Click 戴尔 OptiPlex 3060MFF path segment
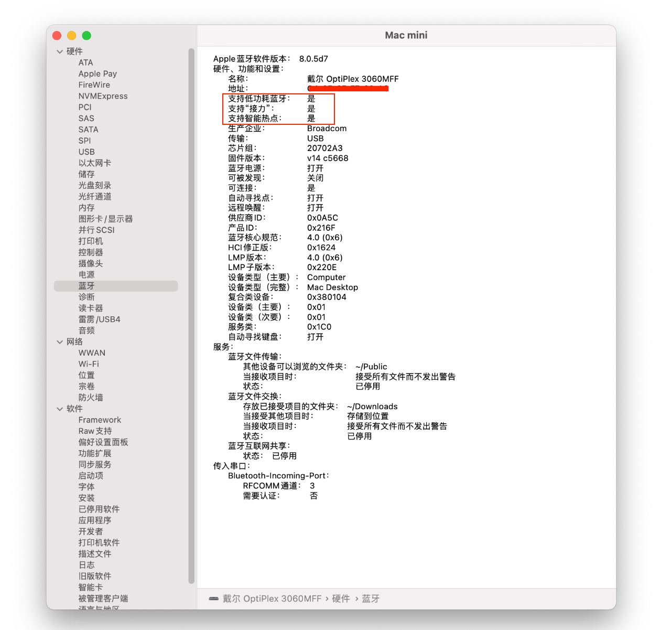Image resolution: width=672 pixels, height=630 pixels. point(272,599)
